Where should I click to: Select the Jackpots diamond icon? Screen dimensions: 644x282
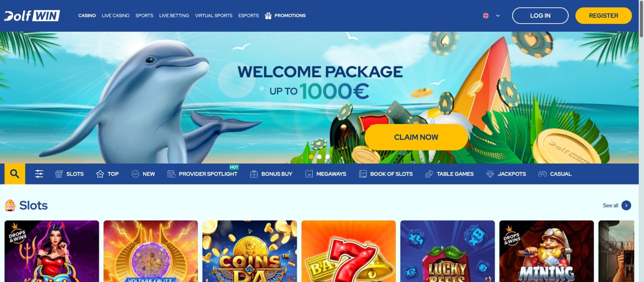coord(490,174)
